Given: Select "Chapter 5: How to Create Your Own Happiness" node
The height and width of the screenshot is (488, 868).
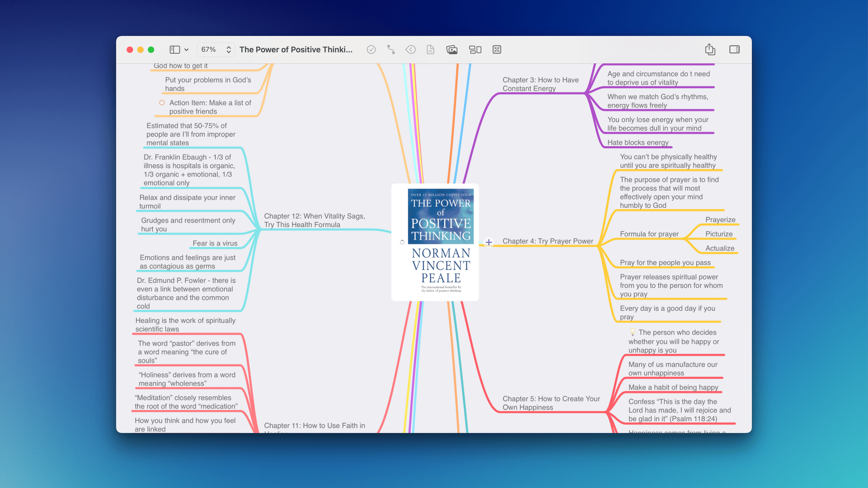Looking at the screenshot, I should coord(551,403).
